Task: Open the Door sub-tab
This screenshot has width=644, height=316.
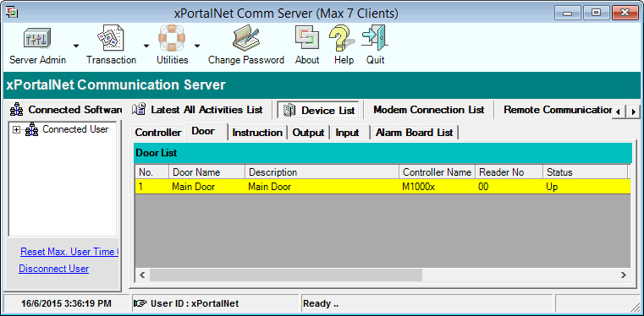Action: tap(206, 132)
